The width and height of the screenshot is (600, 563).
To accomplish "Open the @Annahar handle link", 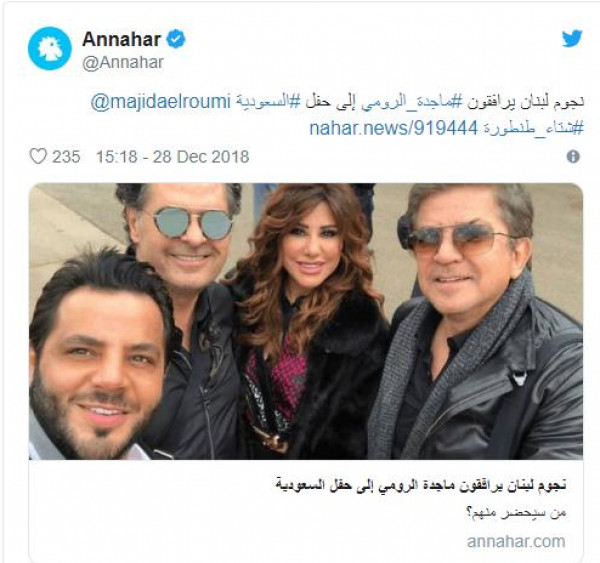I will pyautogui.click(x=123, y=63).
